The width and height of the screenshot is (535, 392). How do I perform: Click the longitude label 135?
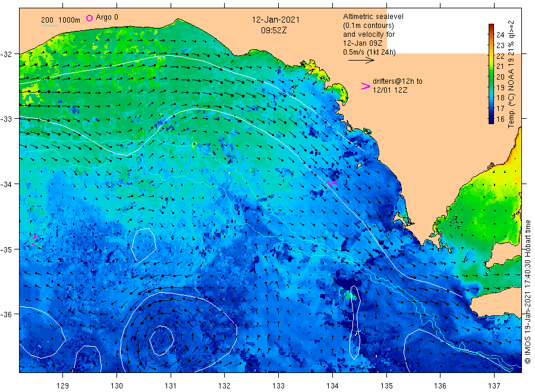[x=386, y=385]
